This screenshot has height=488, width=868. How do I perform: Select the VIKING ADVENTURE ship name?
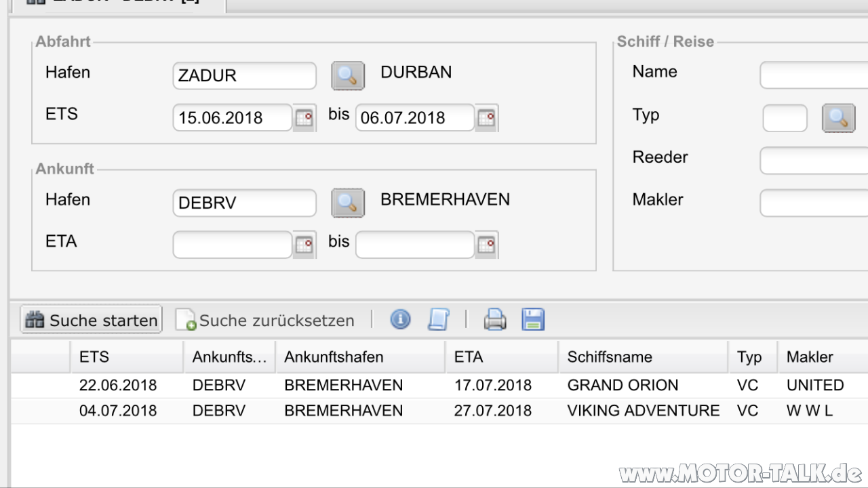(x=644, y=410)
